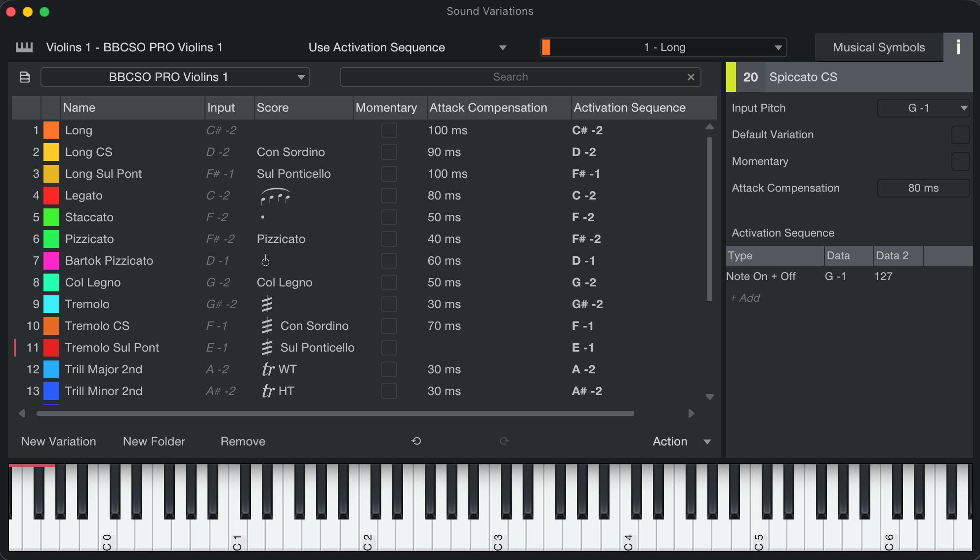980x560 pixels.
Task: Toggle Momentary checkbox for Pizzicato
Action: [x=389, y=239]
